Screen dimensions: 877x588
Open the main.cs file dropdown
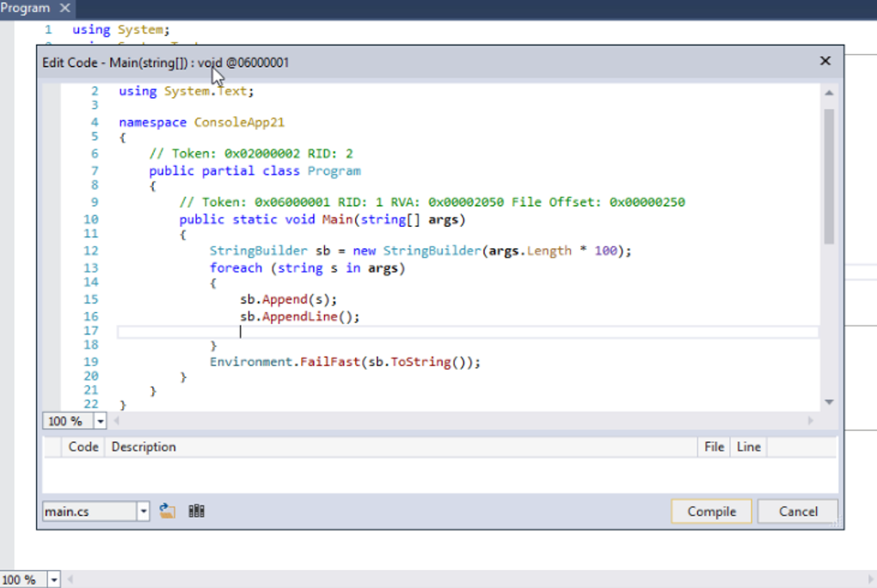click(x=143, y=511)
